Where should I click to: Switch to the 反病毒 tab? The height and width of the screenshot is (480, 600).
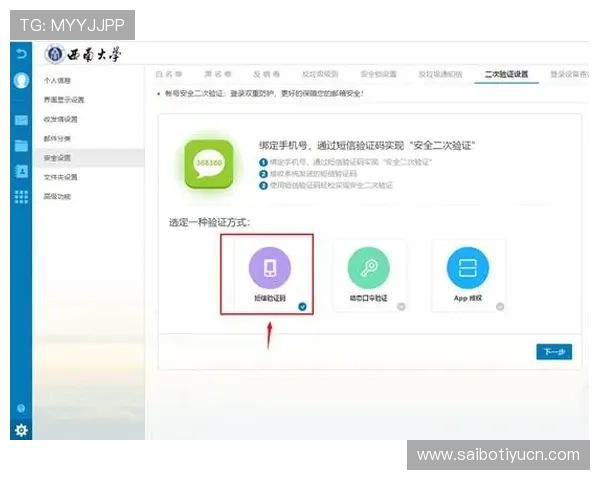point(266,74)
